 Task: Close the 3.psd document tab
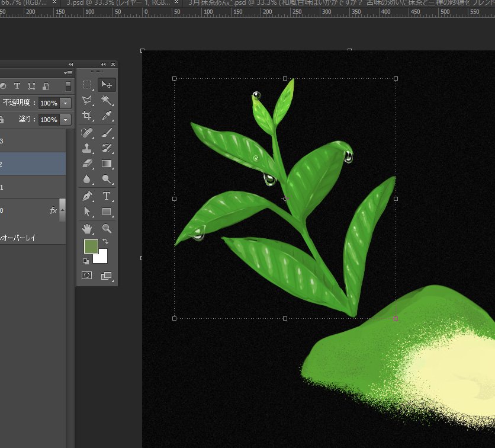point(176,2)
